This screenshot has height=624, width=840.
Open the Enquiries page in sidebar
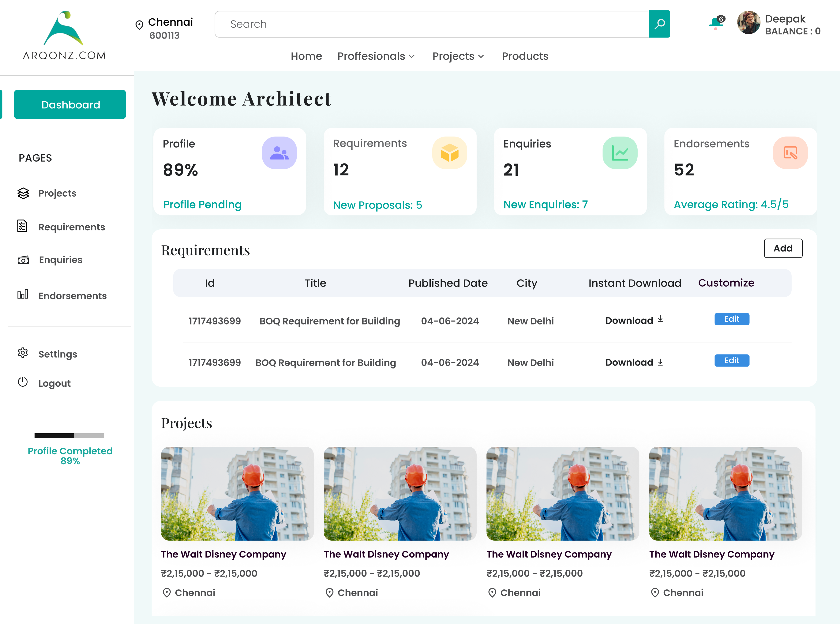tap(60, 260)
